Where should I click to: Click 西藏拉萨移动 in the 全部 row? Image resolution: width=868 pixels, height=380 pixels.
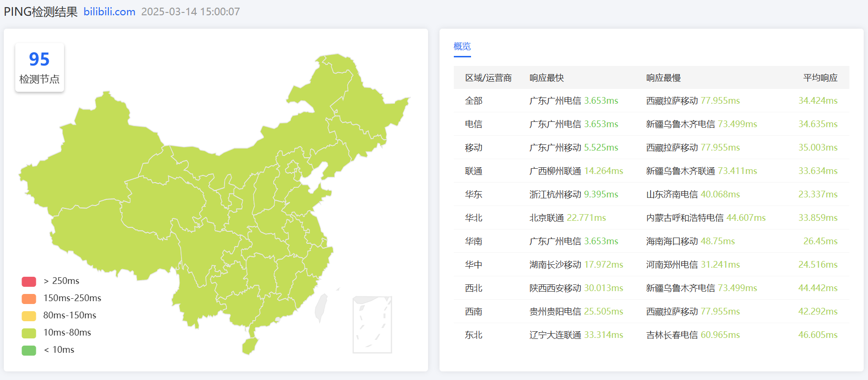(672, 101)
